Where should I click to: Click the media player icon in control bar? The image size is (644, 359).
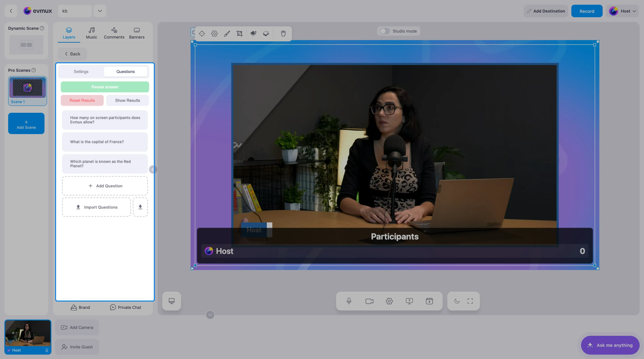429,301
